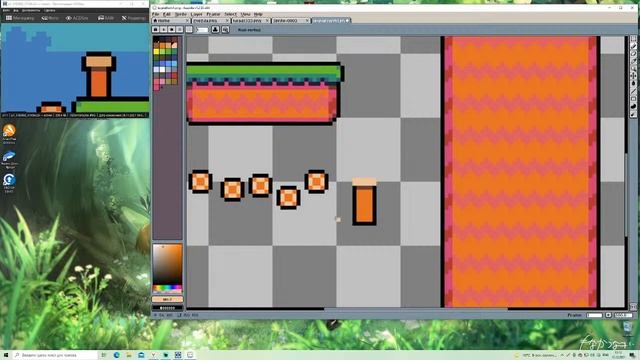Open the Recycle Bin on the desktop
640x360 pixels.
tap(628, 327)
